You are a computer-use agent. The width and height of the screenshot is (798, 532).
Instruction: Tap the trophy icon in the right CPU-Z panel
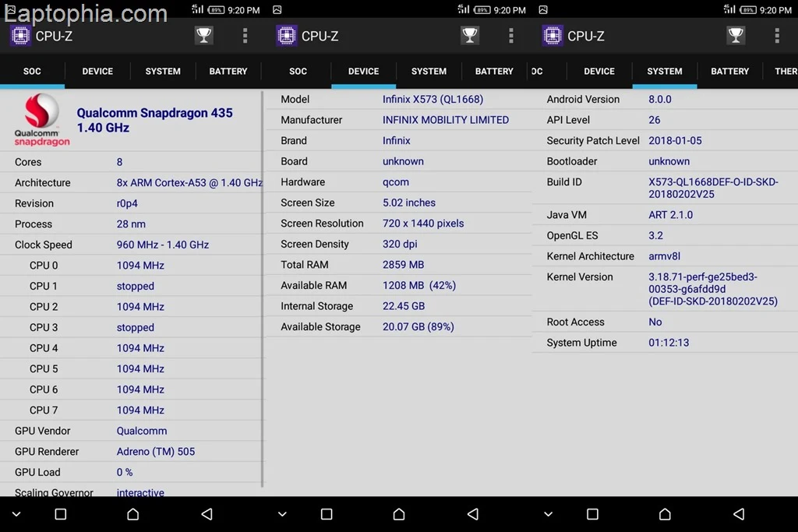tap(736, 36)
